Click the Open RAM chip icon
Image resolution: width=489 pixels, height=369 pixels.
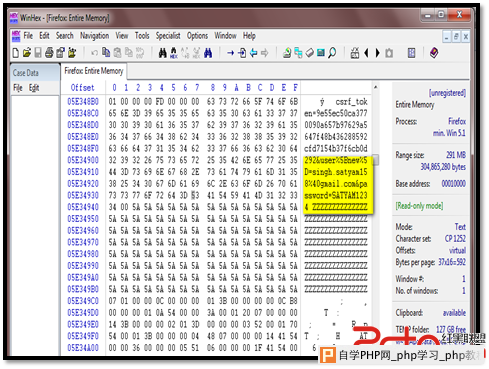click(x=321, y=53)
